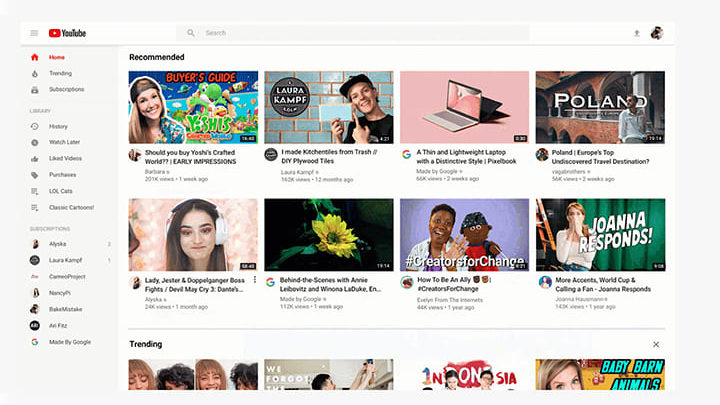Click the Classic Cartoons! playlist icon
This screenshot has width=720, height=405.
(x=34, y=208)
